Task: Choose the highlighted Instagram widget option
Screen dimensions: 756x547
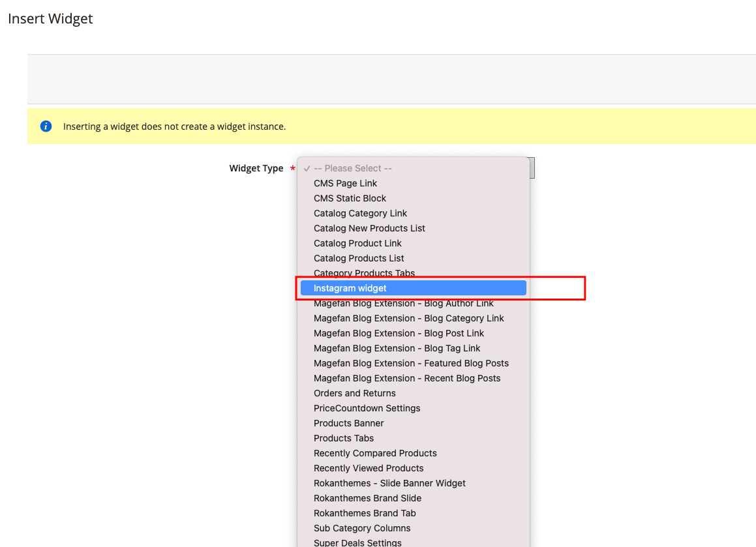Action: click(413, 288)
